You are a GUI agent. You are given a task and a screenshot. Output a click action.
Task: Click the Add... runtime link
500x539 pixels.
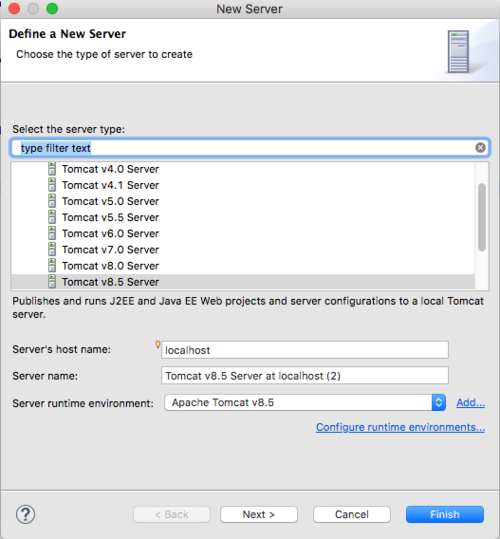[x=470, y=403]
